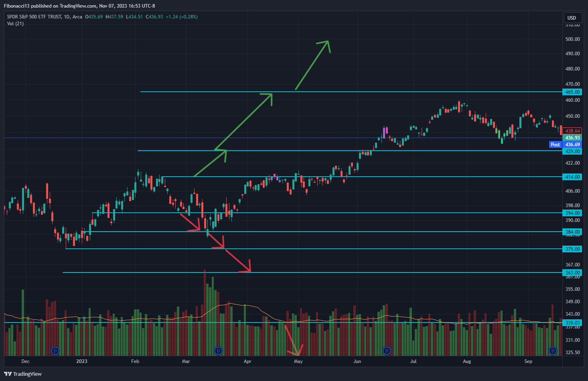Select the 465.00 horizontal line price label
Viewport: 588px width, 381px height.
(572, 92)
